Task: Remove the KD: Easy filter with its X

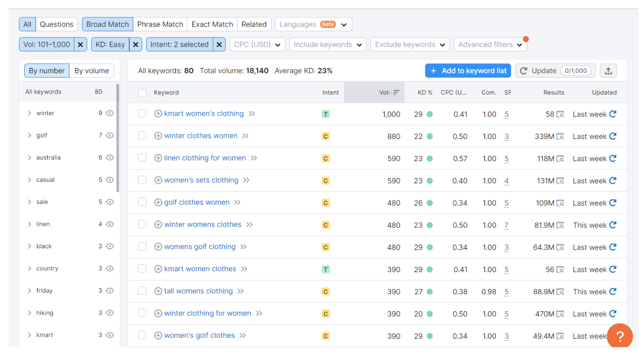Action: click(x=135, y=45)
